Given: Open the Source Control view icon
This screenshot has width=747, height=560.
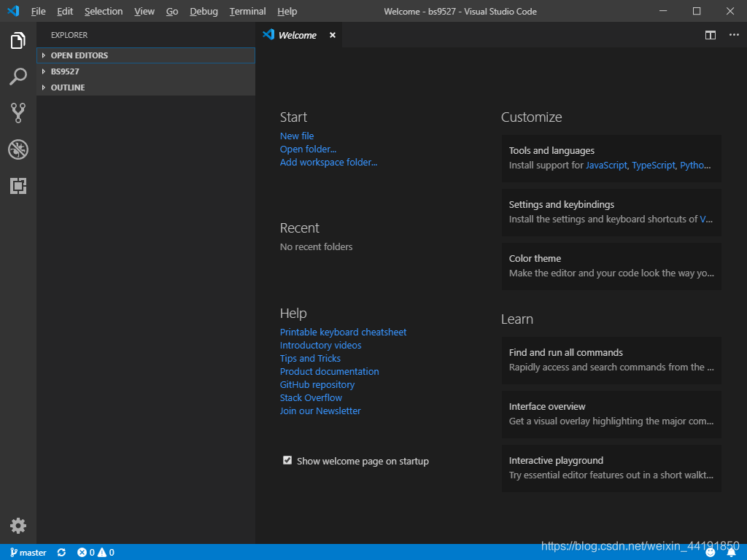Looking at the screenshot, I should [x=18, y=113].
